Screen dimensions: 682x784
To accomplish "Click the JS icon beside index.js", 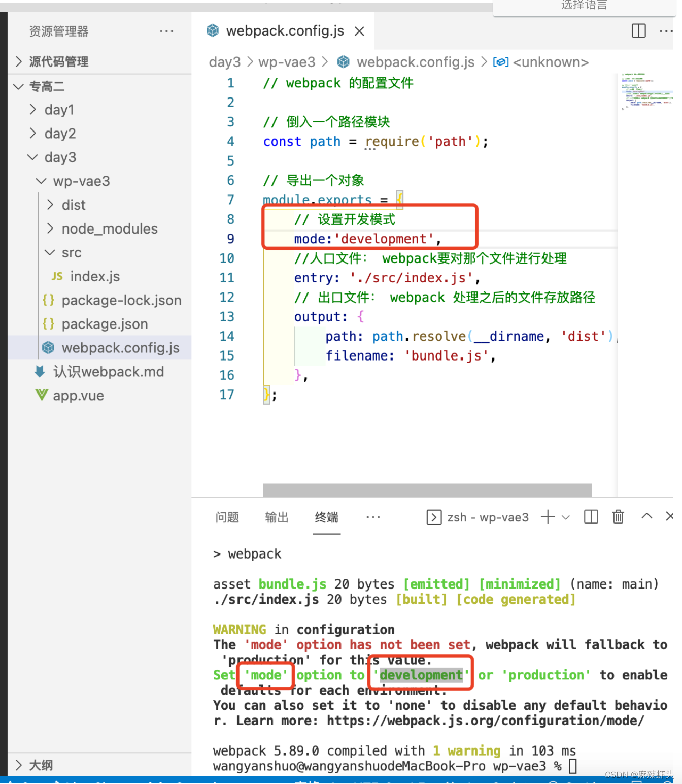I will tap(57, 276).
